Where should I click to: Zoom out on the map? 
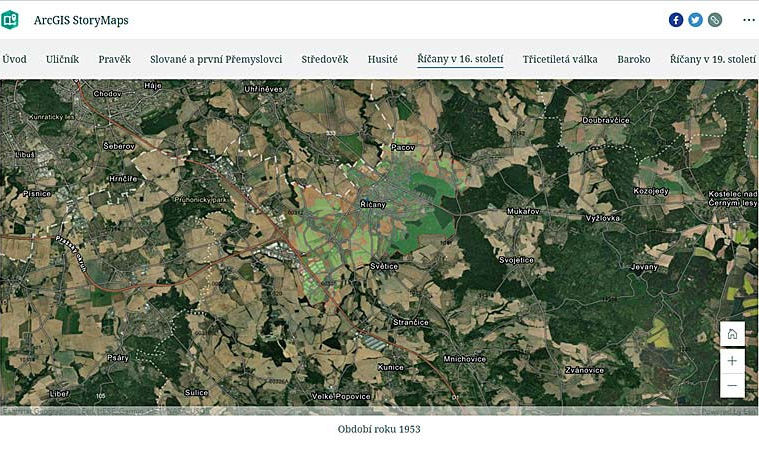732,385
